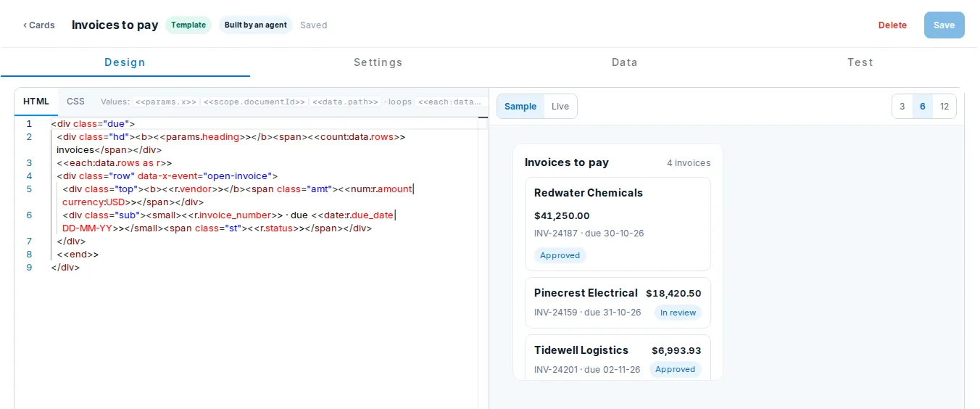The width and height of the screenshot is (980, 409).
Task: Click 'INV-24159 · due 31-10-26' text
Action: pyautogui.click(x=588, y=313)
